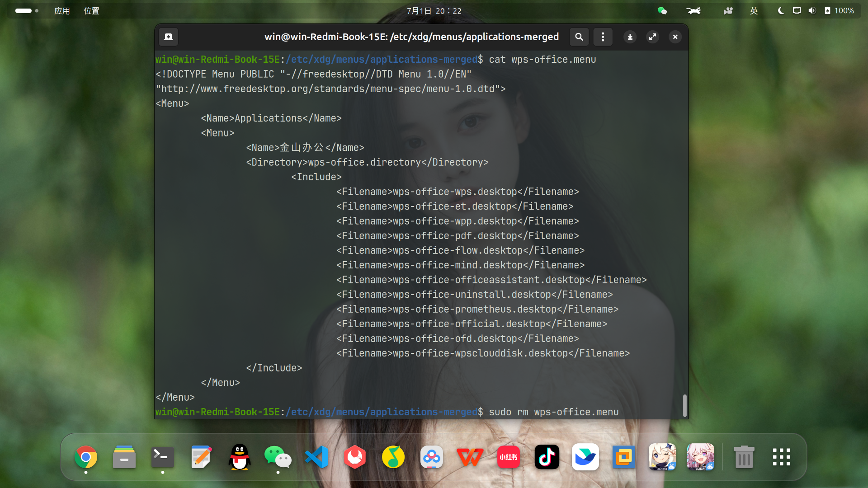Open the red hexagon app in dock
The height and width of the screenshot is (488, 868).
pos(355,457)
